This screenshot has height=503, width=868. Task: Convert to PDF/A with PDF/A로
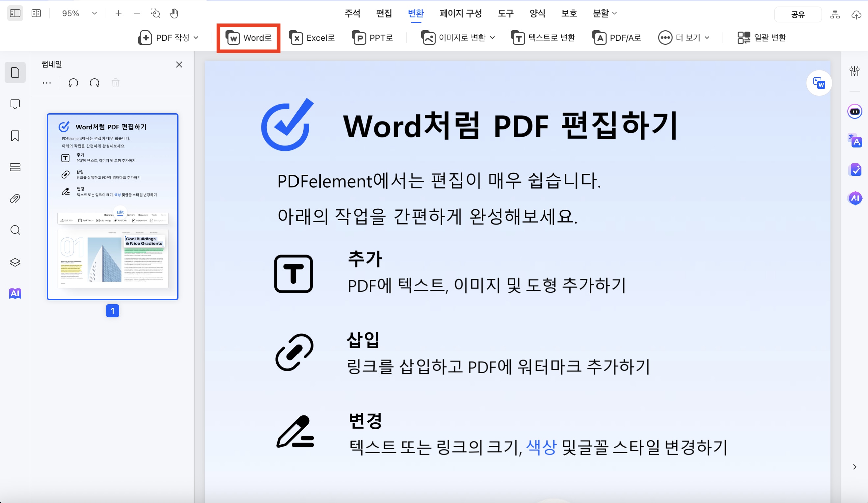click(x=616, y=38)
